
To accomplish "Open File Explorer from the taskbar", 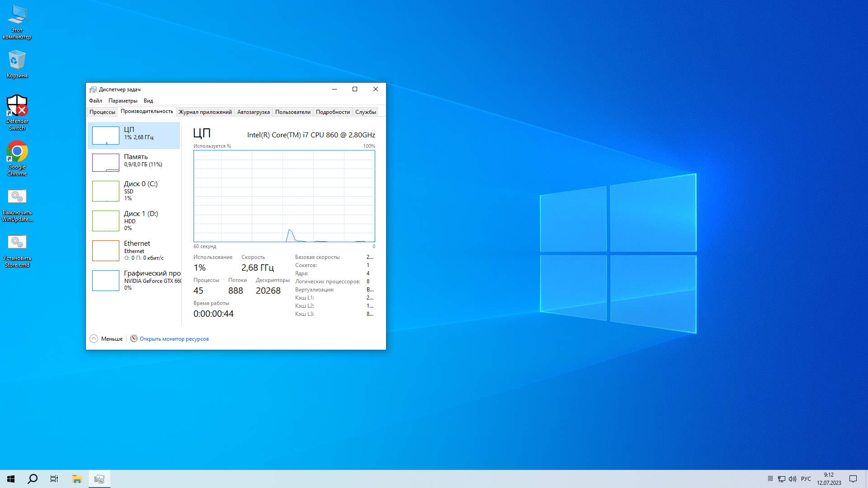I will click(77, 479).
